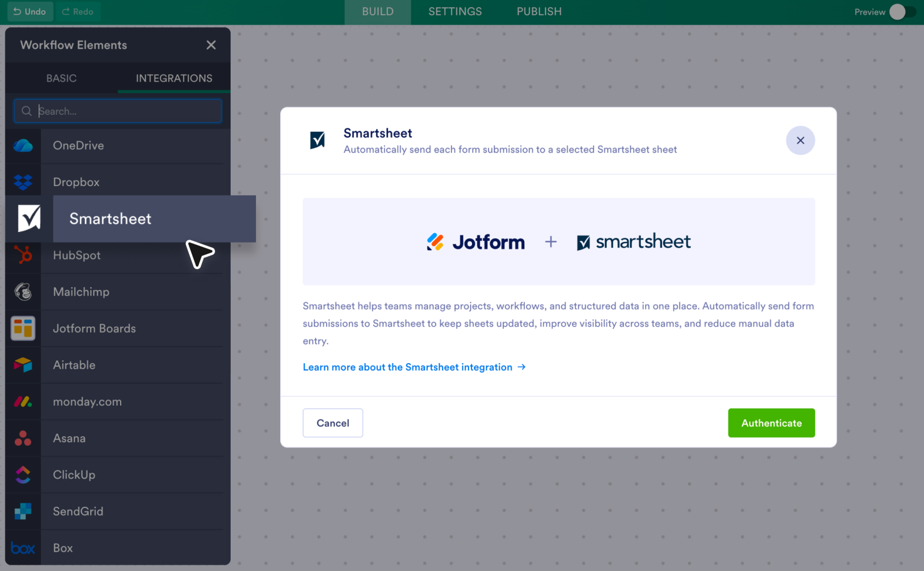Image resolution: width=924 pixels, height=571 pixels.
Task: Click the Undo button
Action: (30, 12)
